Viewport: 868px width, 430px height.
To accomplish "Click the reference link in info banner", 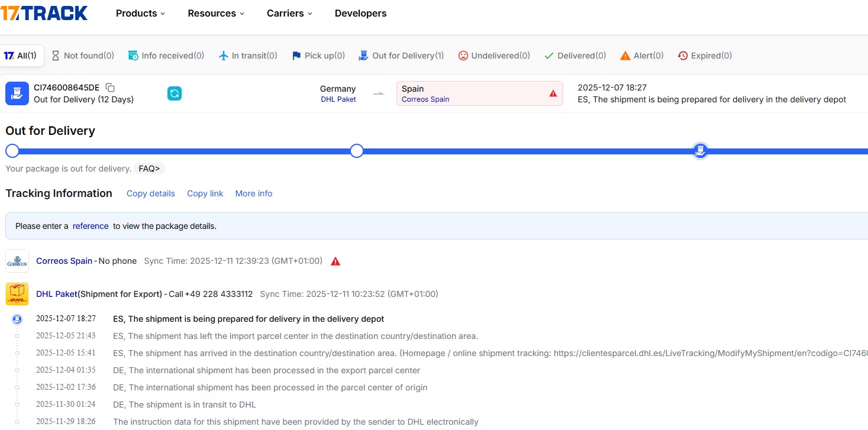I will [91, 226].
